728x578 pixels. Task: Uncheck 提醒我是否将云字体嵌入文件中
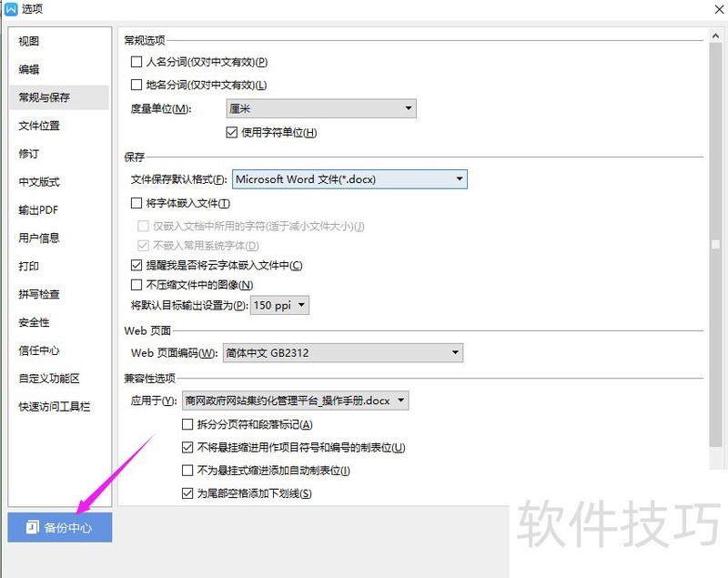tap(136, 265)
